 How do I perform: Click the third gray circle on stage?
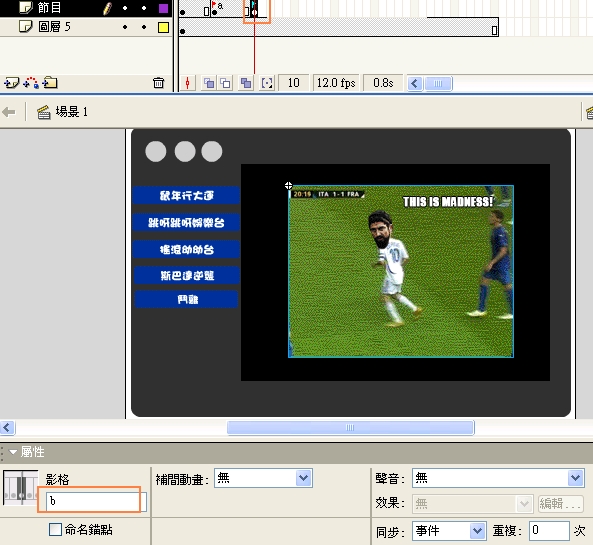[212, 152]
